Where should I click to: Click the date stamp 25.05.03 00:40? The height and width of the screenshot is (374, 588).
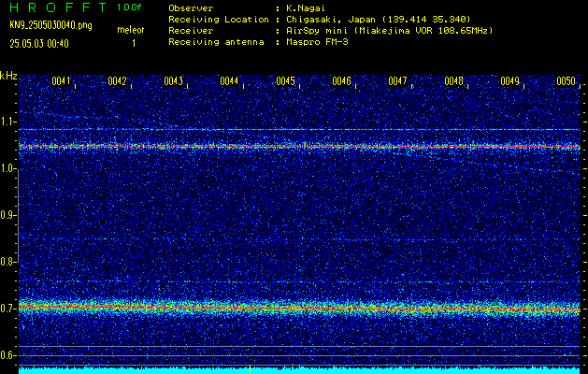pos(39,44)
